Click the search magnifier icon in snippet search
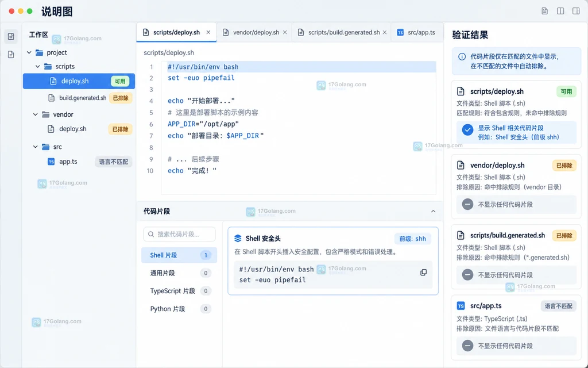 click(x=151, y=235)
